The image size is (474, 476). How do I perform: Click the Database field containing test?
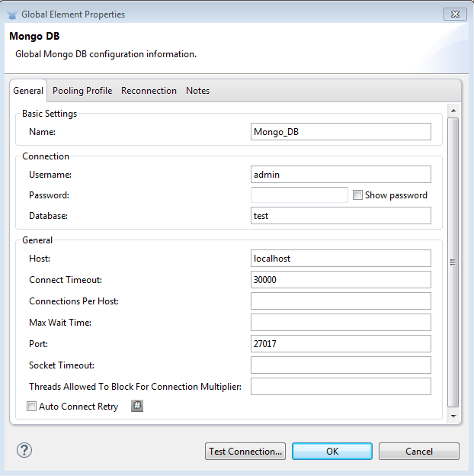tap(341, 216)
